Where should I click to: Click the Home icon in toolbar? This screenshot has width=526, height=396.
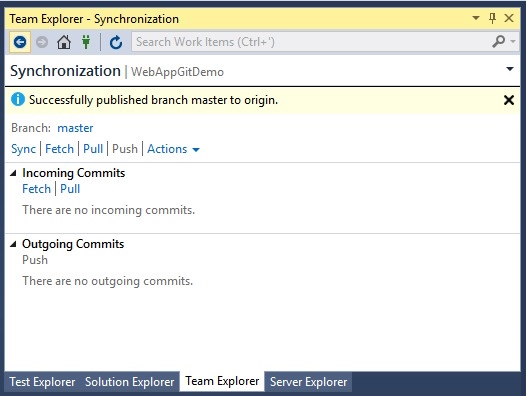[x=64, y=42]
